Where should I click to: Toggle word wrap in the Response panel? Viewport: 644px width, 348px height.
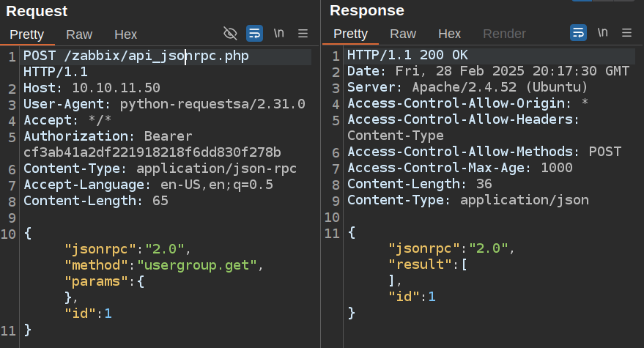click(x=578, y=33)
